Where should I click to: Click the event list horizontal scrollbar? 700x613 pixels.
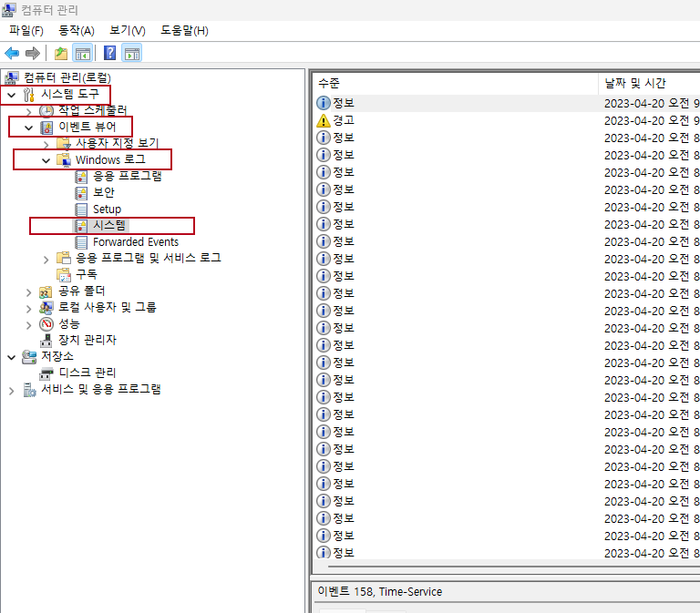pos(513,567)
